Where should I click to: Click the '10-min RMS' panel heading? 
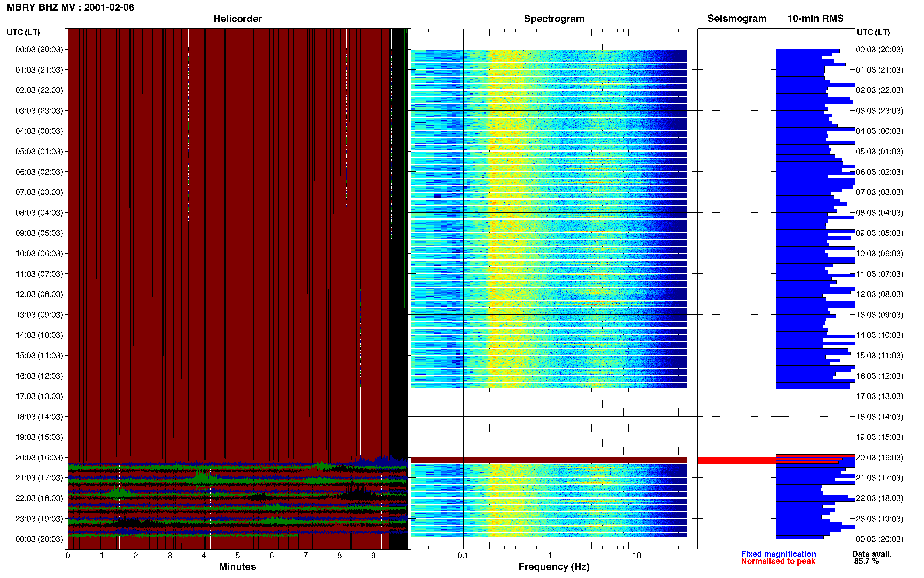[816, 19]
